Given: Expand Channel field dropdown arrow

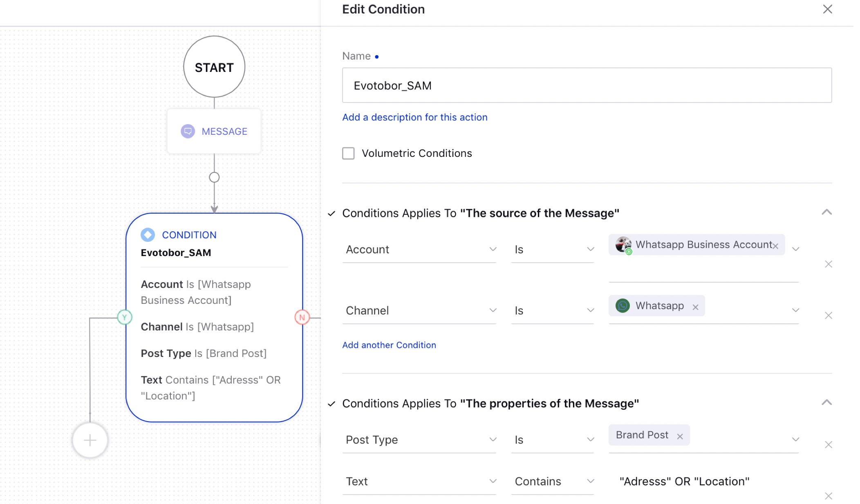Looking at the screenshot, I should tap(492, 310).
